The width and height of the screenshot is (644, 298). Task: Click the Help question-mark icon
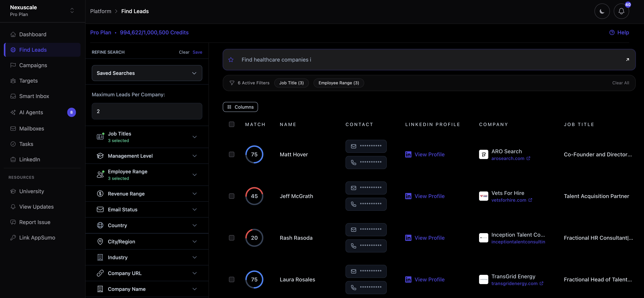[612, 33]
